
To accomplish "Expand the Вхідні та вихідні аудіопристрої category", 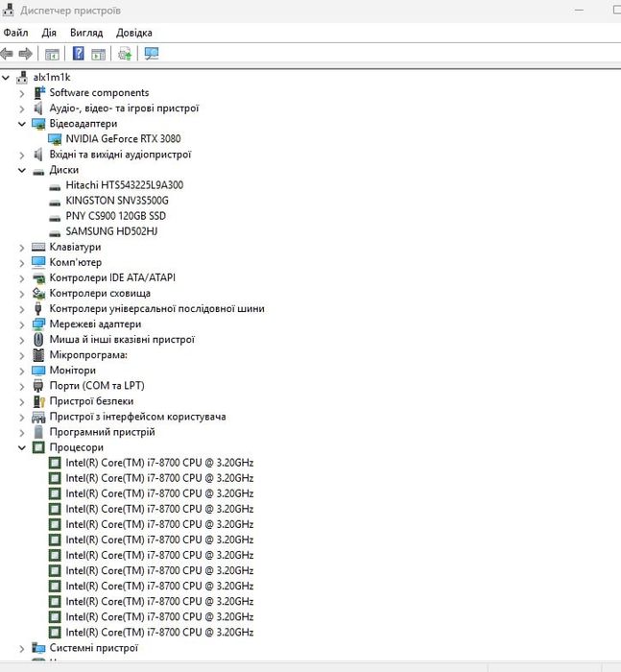I will (x=22, y=155).
